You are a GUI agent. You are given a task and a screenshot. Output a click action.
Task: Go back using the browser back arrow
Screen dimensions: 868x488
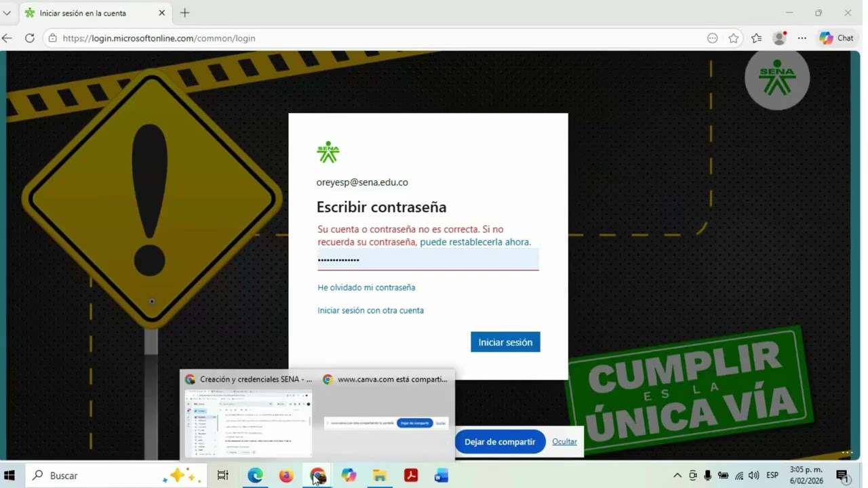pos(7,38)
